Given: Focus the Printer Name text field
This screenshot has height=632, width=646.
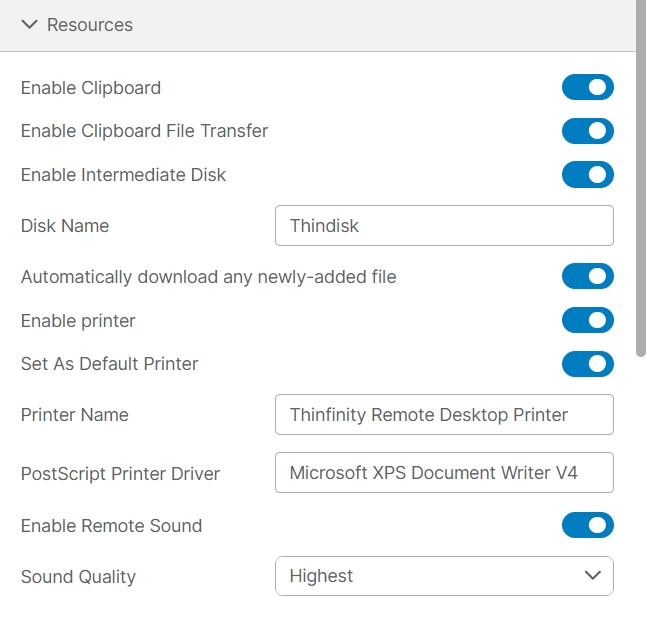Looking at the screenshot, I should [443, 415].
